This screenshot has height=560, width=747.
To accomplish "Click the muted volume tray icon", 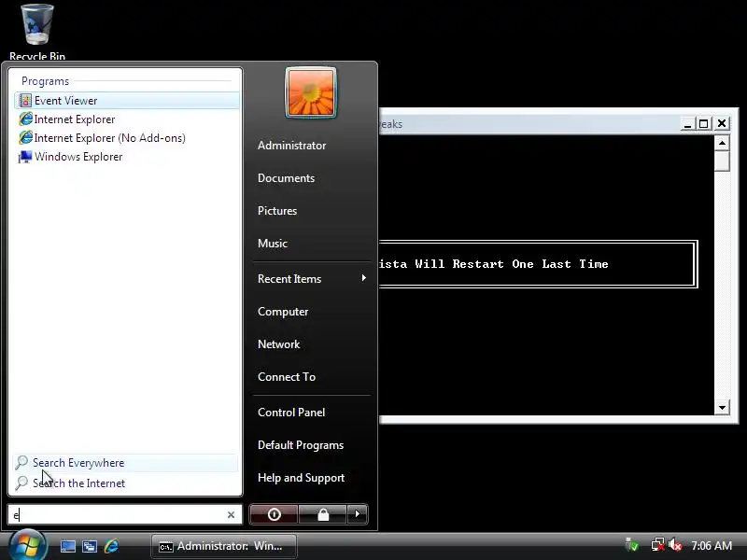I will point(675,545).
